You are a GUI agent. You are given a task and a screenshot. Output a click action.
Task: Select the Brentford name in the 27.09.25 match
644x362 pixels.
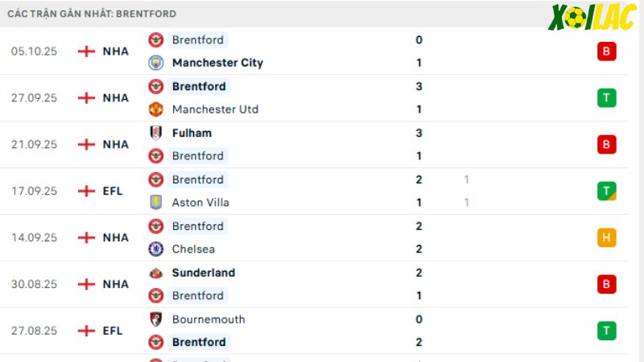[199, 86]
